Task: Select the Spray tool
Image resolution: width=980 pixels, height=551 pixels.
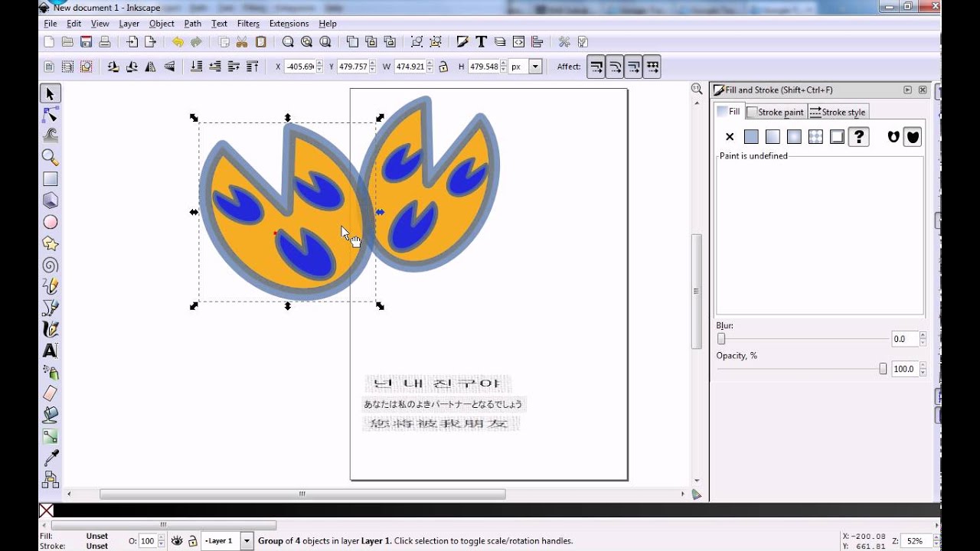Action: click(x=51, y=372)
